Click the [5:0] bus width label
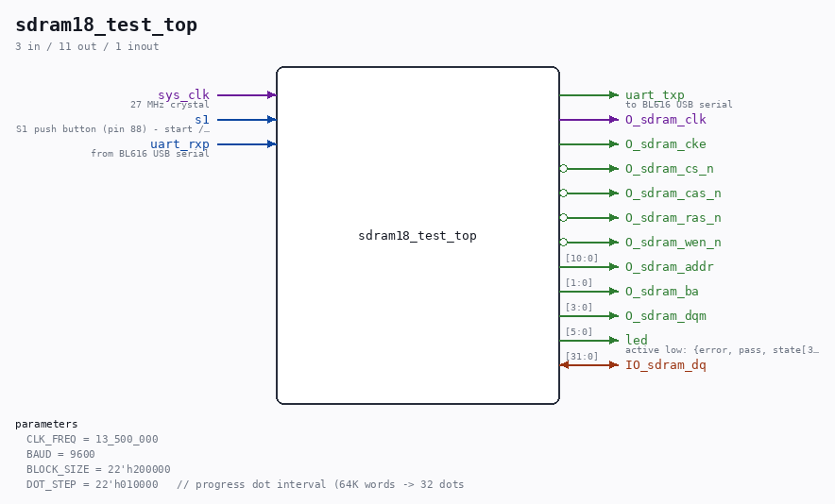The height and width of the screenshot is (504, 835). point(579,331)
